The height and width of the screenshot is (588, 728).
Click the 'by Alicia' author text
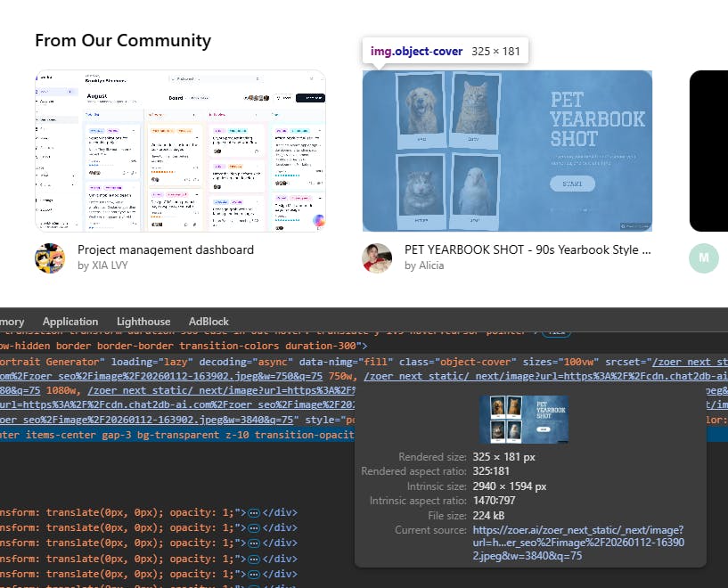coord(424,265)
